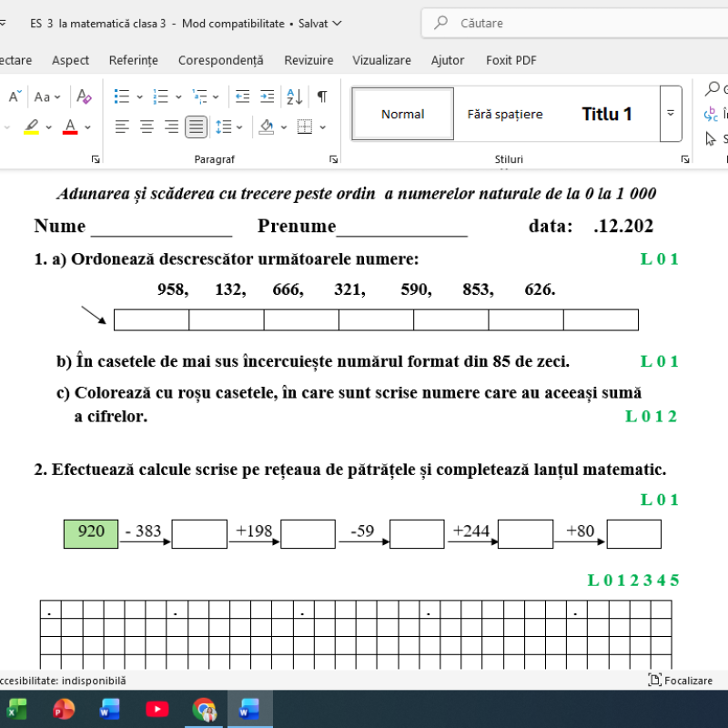Increase indent using the ribbon icon
Image resolution: width=728 pixels, height=728 pixels.
267,95
